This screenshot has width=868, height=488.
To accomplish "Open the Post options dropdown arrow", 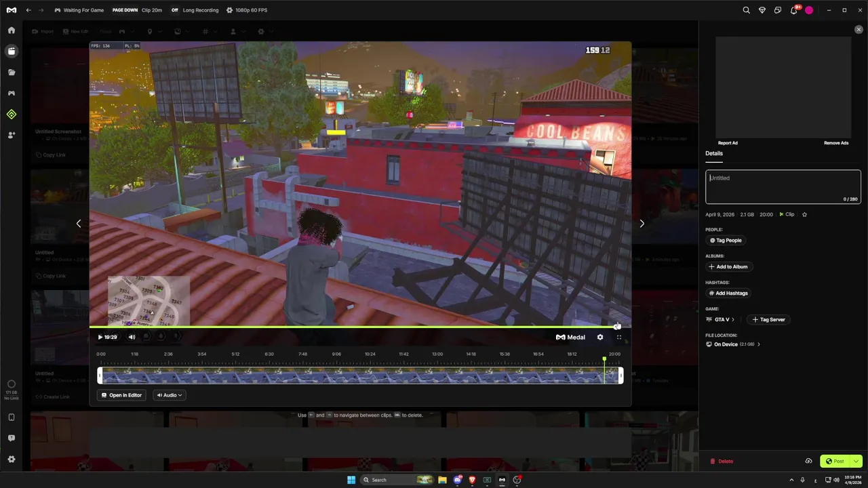I will pos(856,461).
